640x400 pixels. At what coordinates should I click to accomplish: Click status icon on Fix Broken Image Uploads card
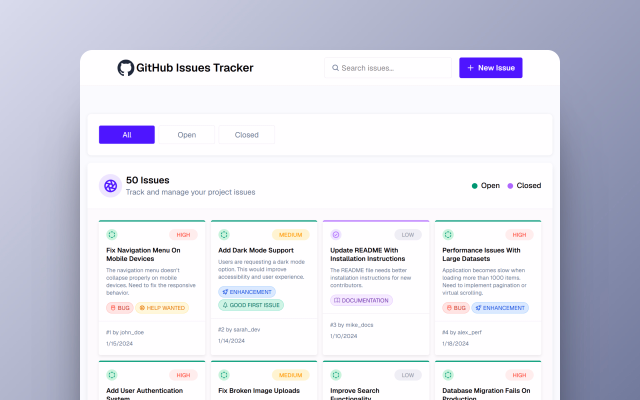point(224,375)
